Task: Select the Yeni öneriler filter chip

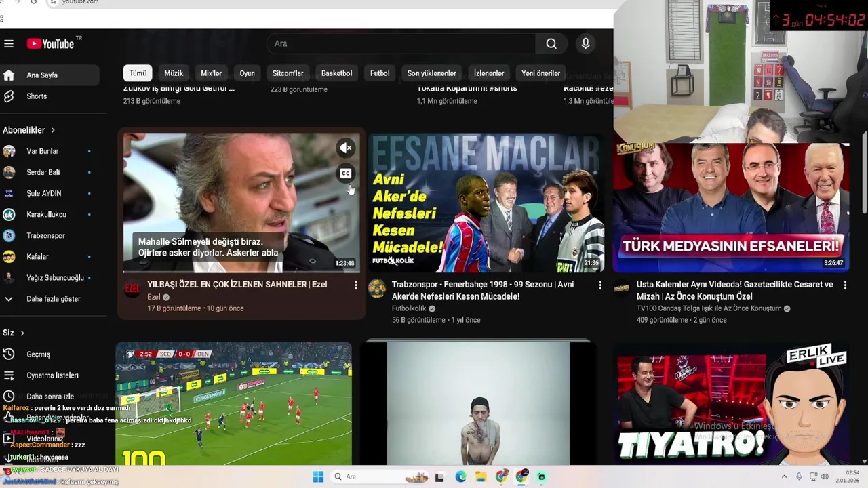Action: (540, 73)
